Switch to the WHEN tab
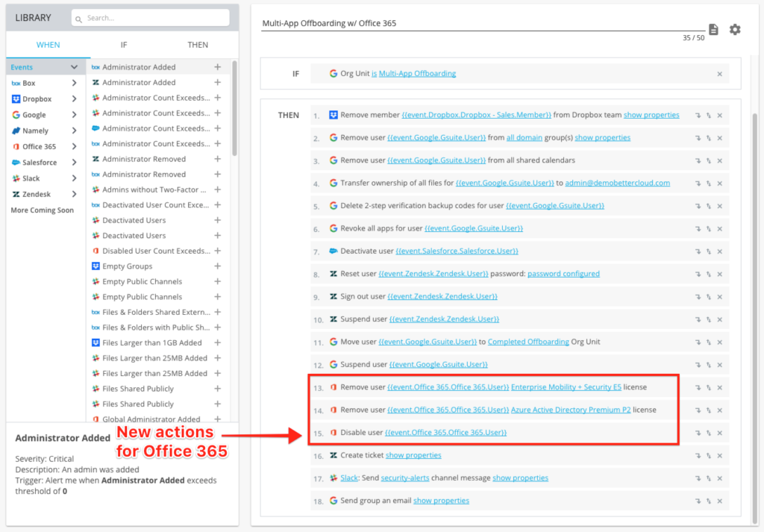 coord(48,45)
